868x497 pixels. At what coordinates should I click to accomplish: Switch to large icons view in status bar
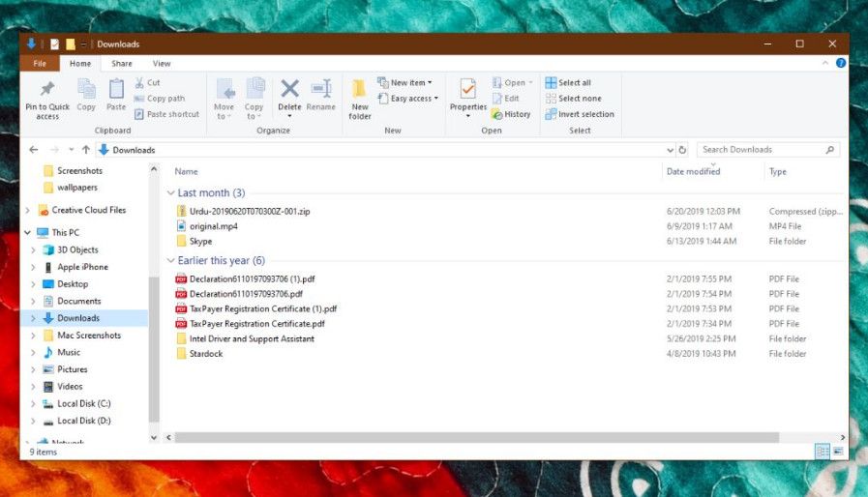(837, 451)
